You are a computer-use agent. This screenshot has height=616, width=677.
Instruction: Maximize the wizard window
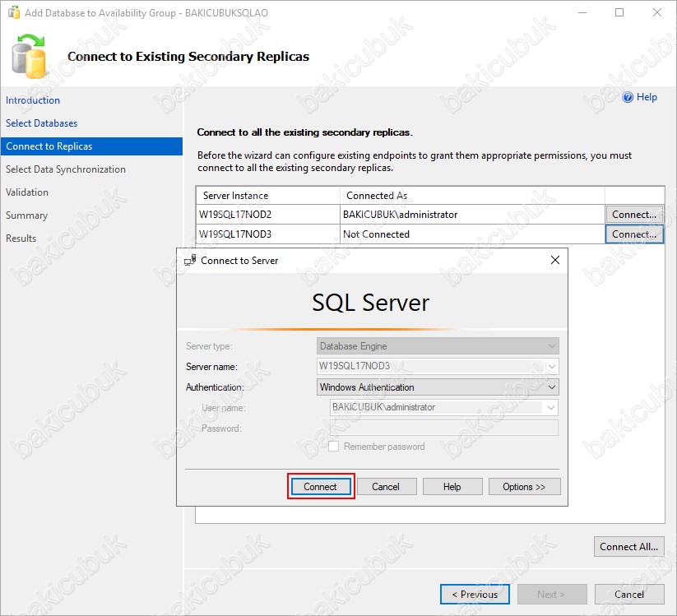(619, 12)
